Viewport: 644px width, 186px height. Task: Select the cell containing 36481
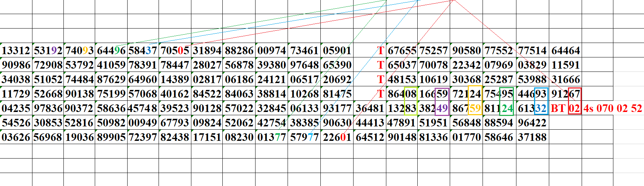point(369,108)
